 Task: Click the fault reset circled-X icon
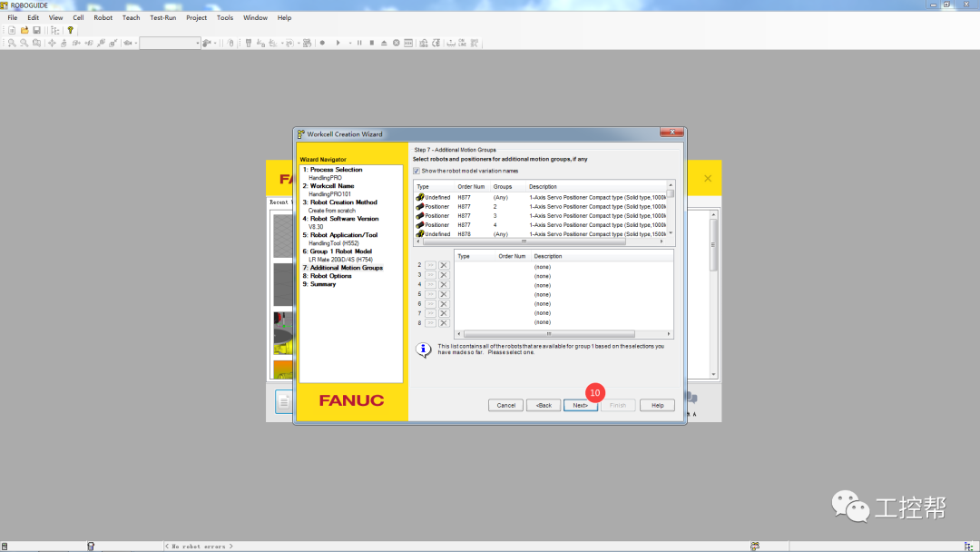pyautogui.click(x=397, y=44)
